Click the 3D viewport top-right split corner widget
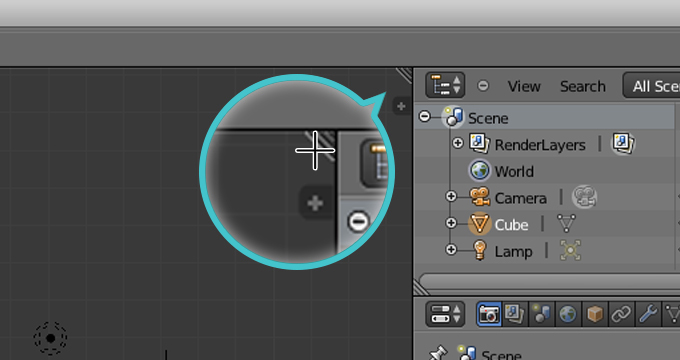Viewport: 680px width, 360px height. [x=405, y=75]
